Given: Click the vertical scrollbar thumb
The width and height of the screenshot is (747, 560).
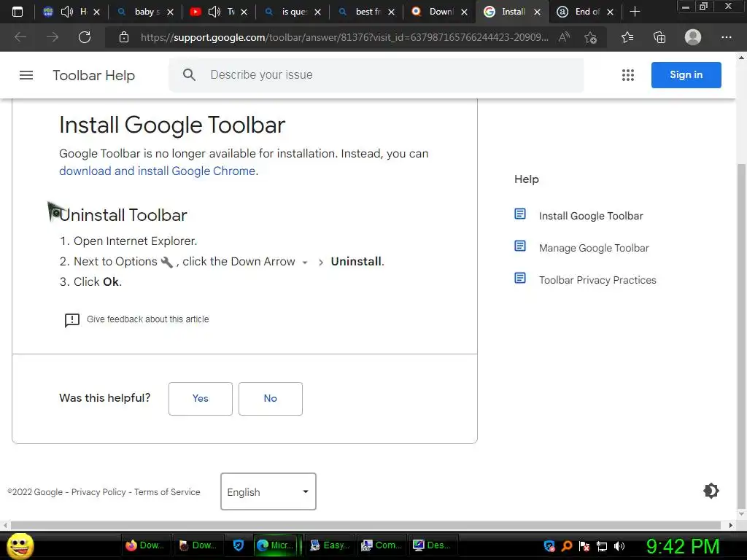Looking at the screenshot, I should tap(741, 335).
